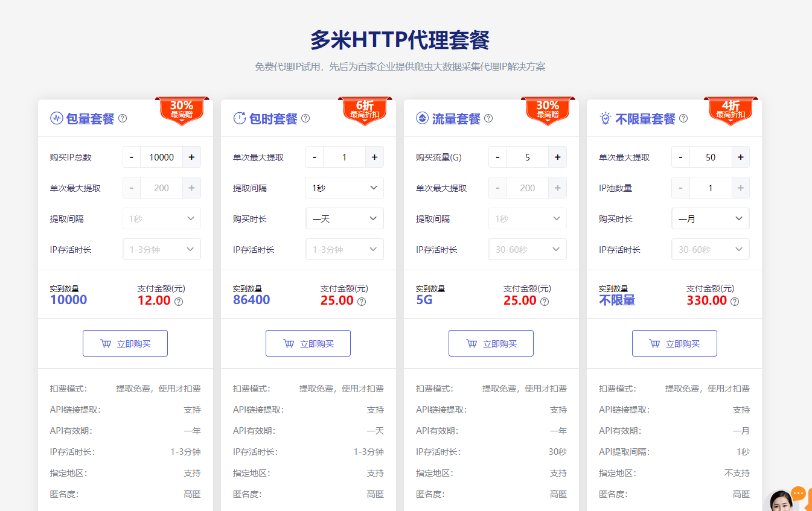This screenshot has height=511, width=812.
Task: Click 包时套餐 title text
Action: tap(273, 119)
